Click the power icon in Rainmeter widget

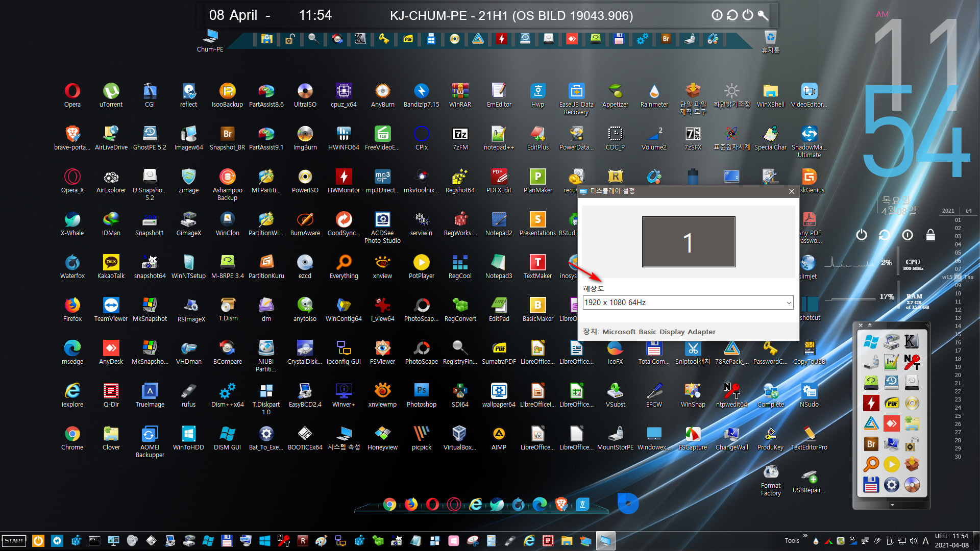pyautogui.click(x=861, y=235)
